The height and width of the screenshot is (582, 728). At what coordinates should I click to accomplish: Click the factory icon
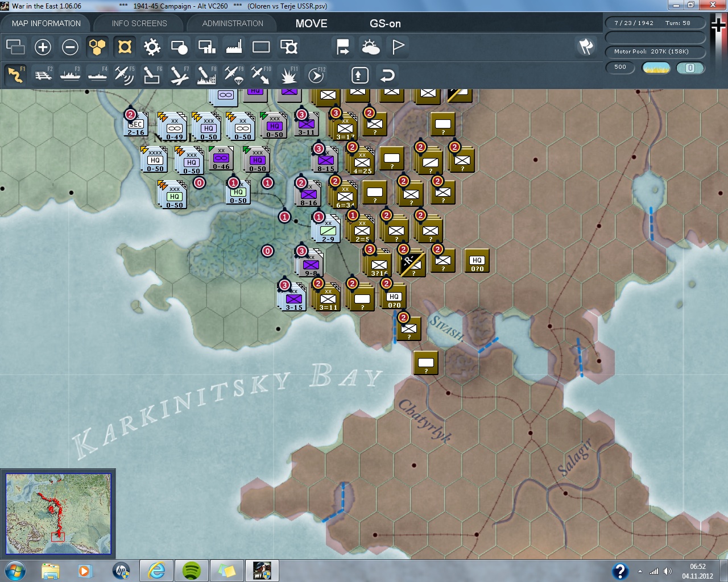pos(234,47)
